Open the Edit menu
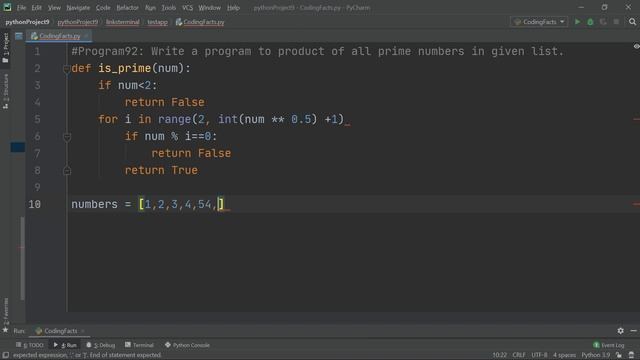The image size is (640, 360). [36, 8]
